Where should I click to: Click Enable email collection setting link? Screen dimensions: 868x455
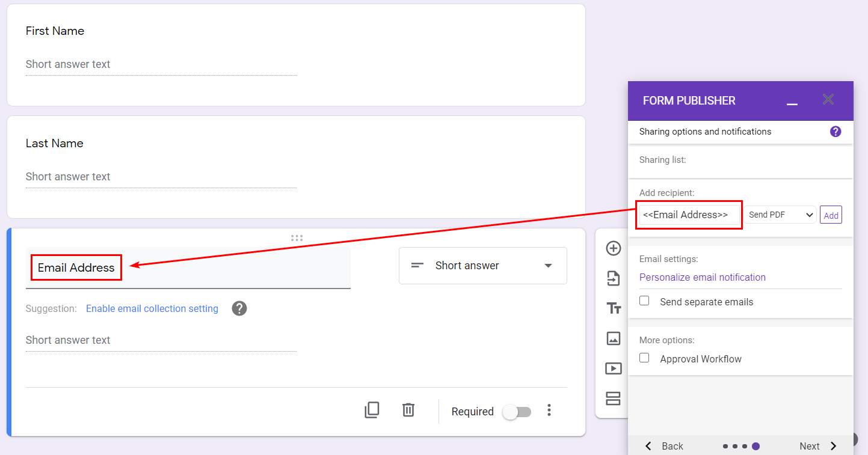tap(152, 308)
